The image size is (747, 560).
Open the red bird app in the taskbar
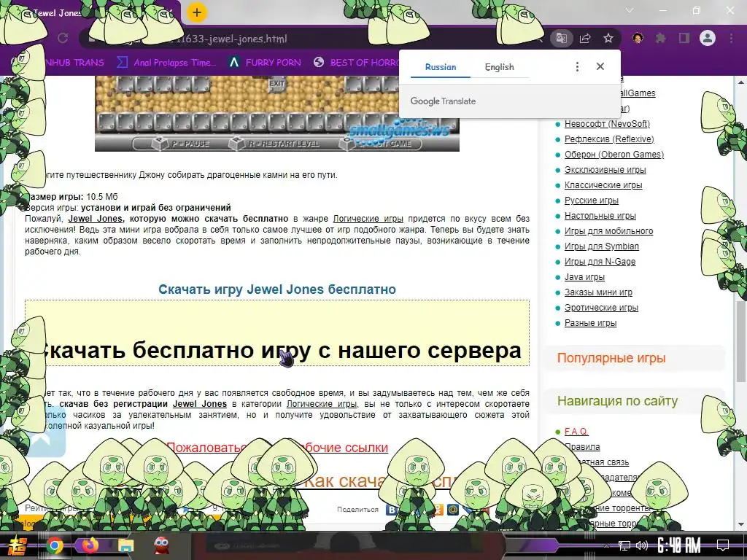pos(161,545)
